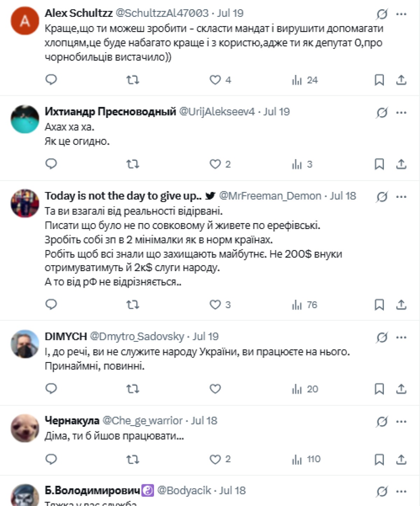Open the @Che_ge_warrior profile handle
The height and width of the screenshot is (506, 420).
point(142,421)
